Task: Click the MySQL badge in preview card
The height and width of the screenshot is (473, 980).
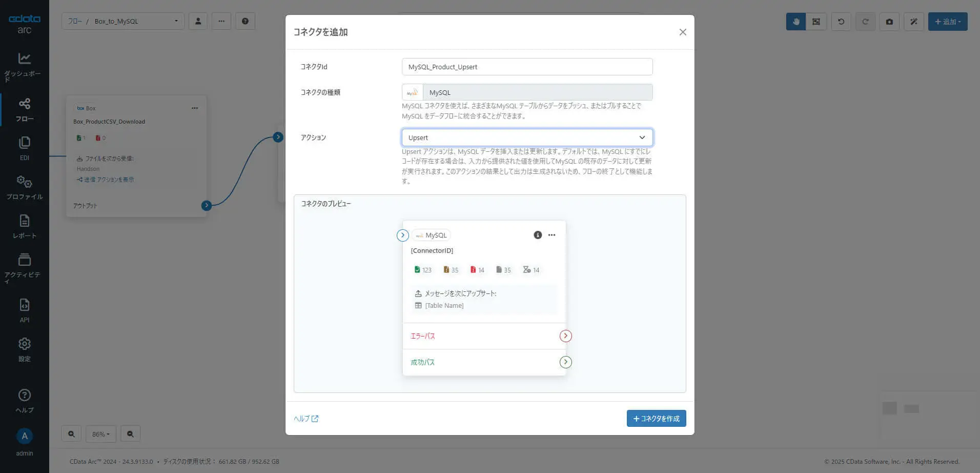Action: (x=431, y=235)
